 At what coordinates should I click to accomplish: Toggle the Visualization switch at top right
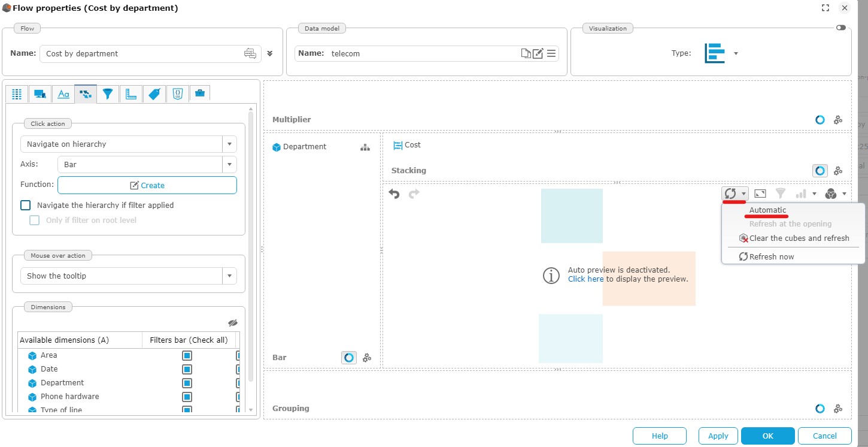[841, 28]
